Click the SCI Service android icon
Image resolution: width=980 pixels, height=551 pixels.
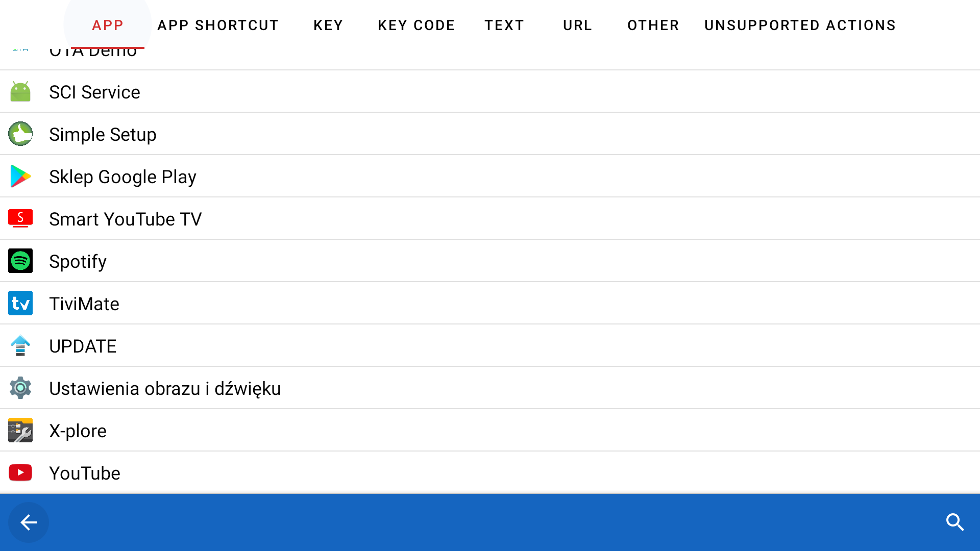tap(20, 91)
